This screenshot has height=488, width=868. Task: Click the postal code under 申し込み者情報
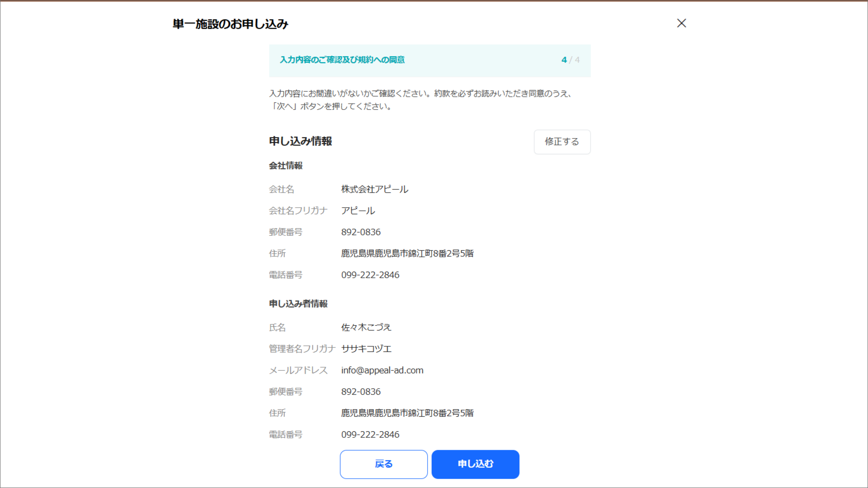click(x=360, y=392)
